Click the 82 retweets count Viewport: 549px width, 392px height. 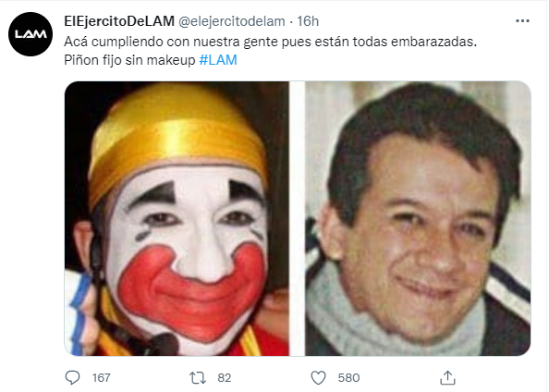pyautogui.click(x=224, y=377)
